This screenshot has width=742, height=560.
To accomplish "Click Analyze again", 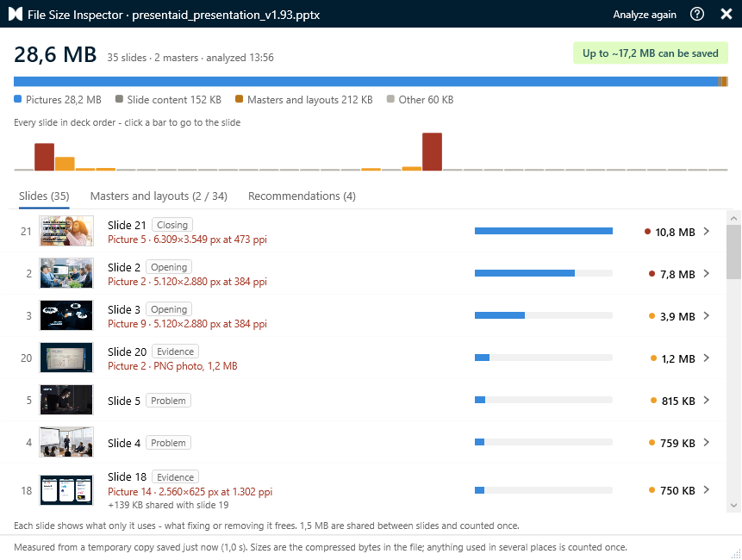I will coord(645,15).
